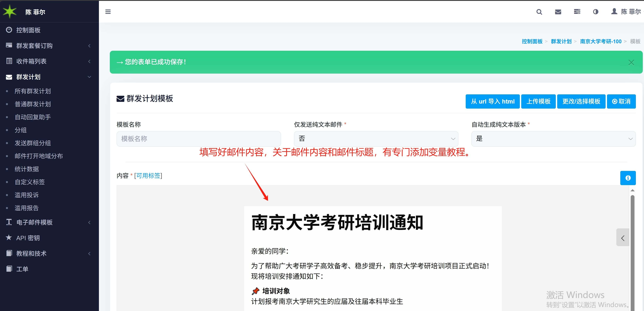Open 滥用报告 in sidebar
Image resolution: width=644 pixels, height=311 pixels.
tap(27, 208)
